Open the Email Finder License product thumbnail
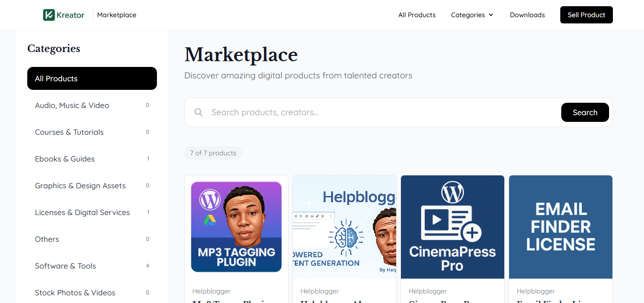The width and height of the screenshot is (644, 303). [560, 227]
